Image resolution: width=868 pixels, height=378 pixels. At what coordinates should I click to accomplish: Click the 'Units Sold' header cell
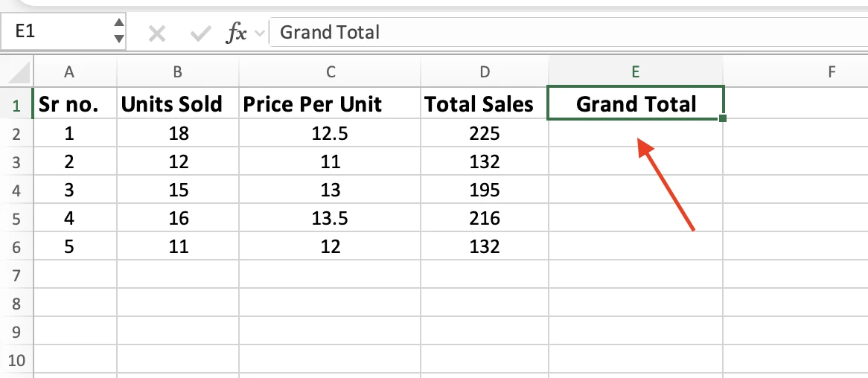coord(178,104)
